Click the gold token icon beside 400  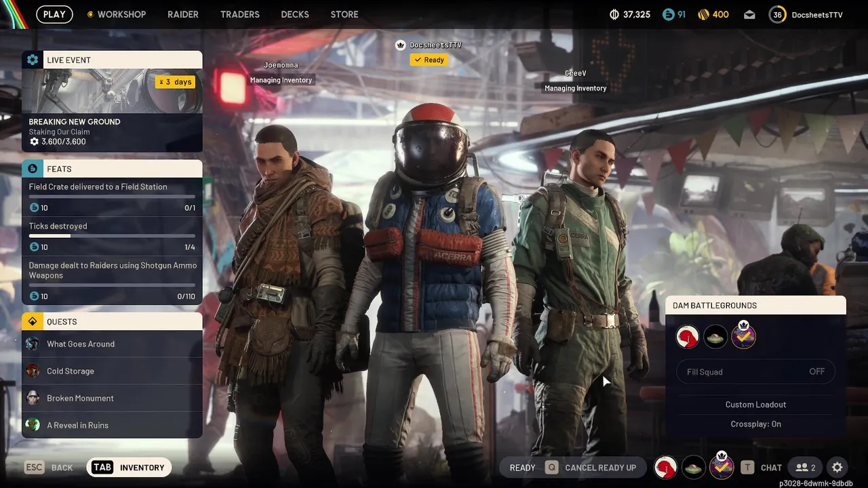click(x=703, y=14)
